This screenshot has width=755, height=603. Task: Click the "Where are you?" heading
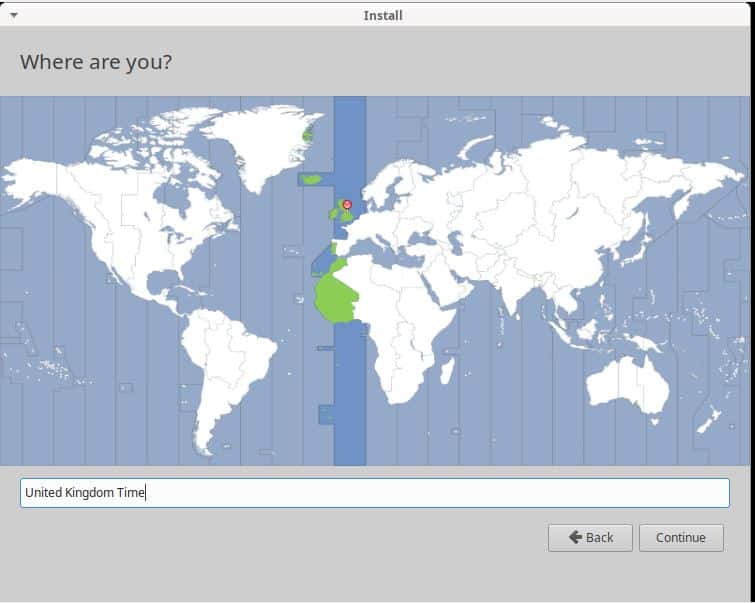(x=96, y=62)
